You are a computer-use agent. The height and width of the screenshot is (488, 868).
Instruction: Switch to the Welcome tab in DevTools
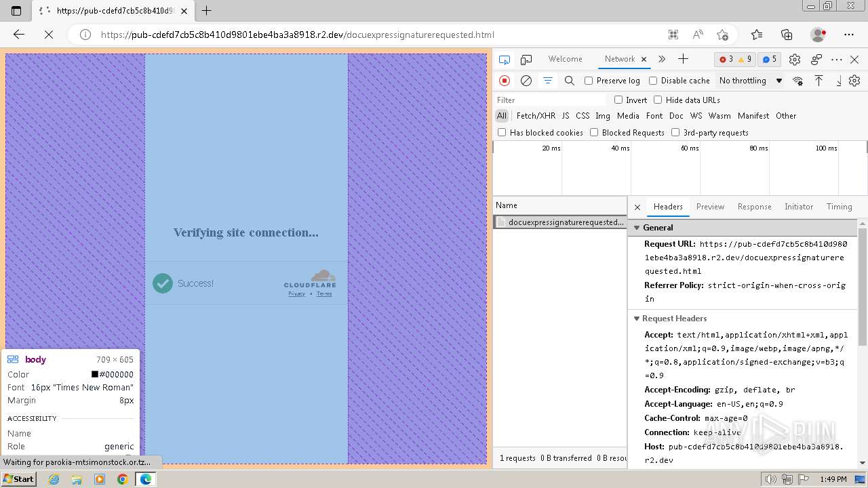pyautogui.click(x=566, y=59)
